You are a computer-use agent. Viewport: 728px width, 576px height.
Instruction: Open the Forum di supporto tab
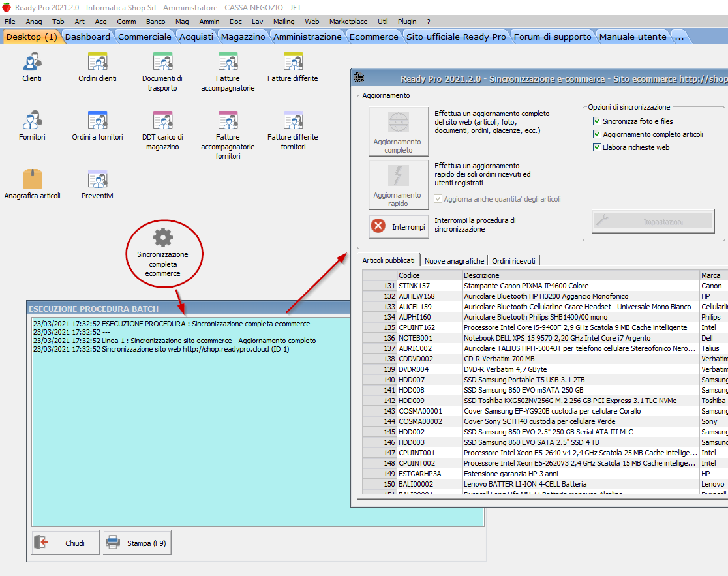[x=553, y=37]
